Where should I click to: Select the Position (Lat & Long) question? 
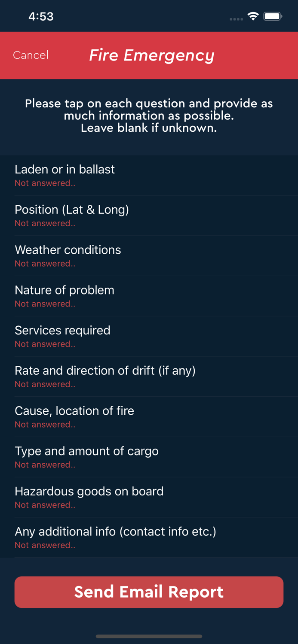pos(149,216)
